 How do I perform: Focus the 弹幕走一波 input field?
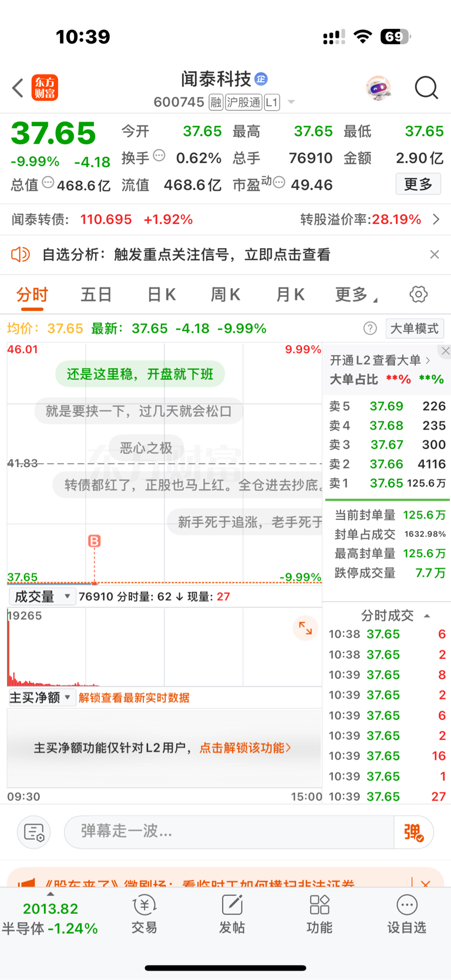[229, 832]
